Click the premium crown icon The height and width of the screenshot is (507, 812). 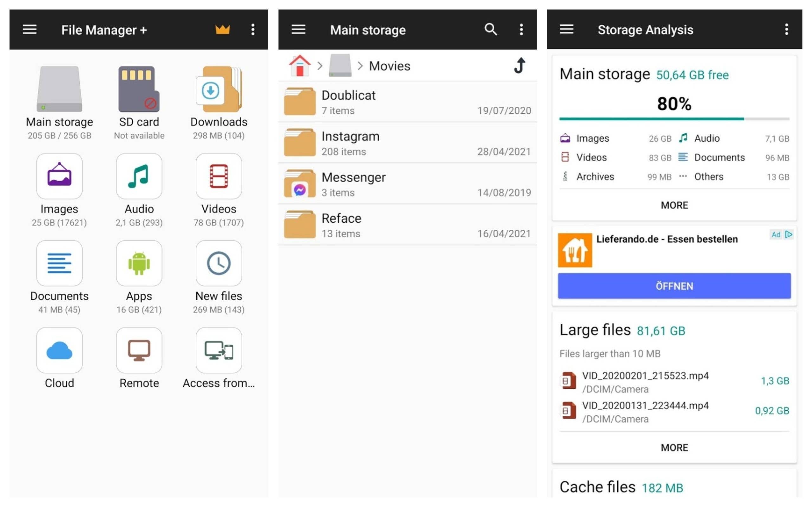click(223, 29)
